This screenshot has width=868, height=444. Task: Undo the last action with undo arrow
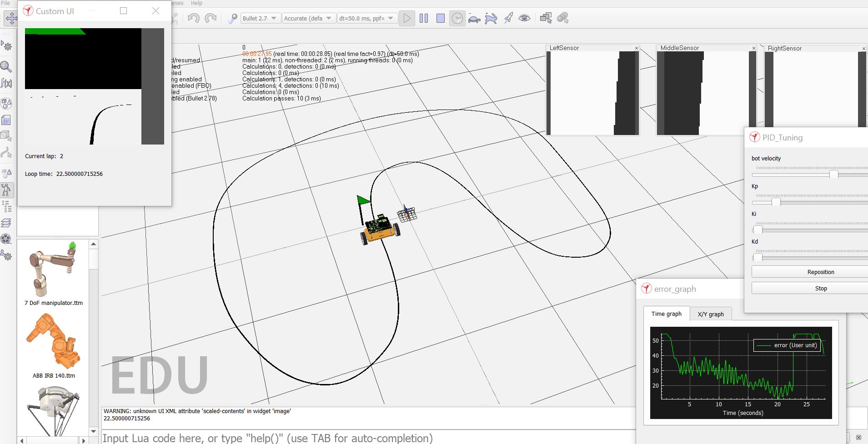coord(194,18)
